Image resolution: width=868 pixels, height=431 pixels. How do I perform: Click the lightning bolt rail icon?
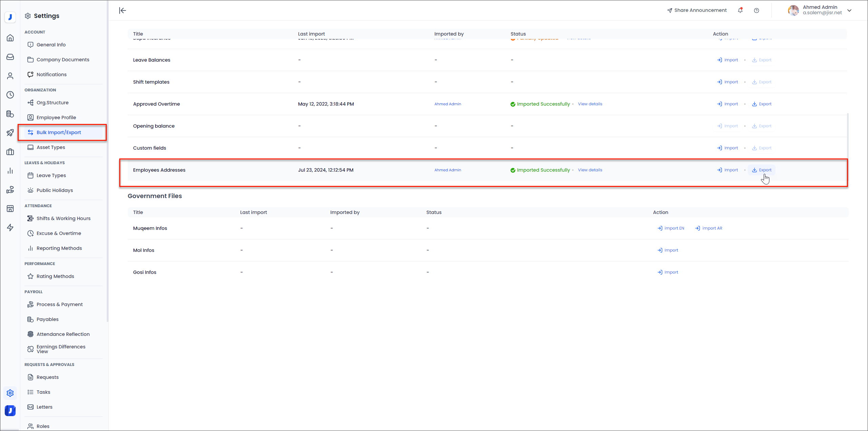(x=10, y=228)
